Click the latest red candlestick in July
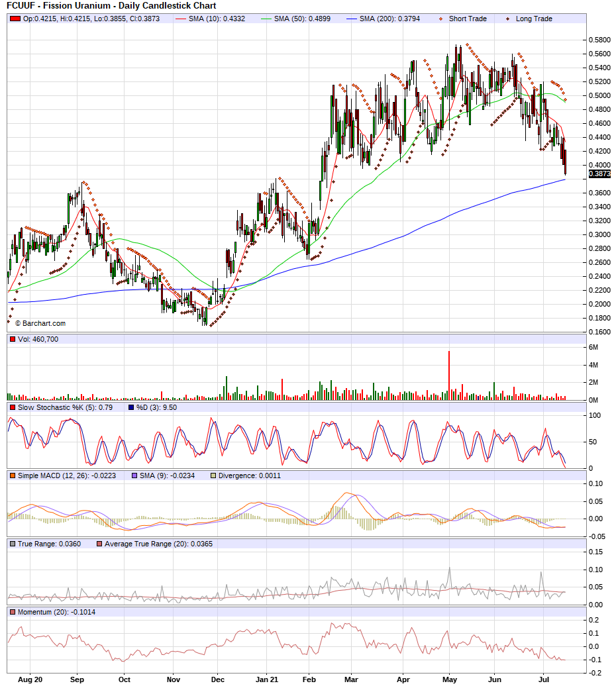616x700 pixels. point(565,162)
